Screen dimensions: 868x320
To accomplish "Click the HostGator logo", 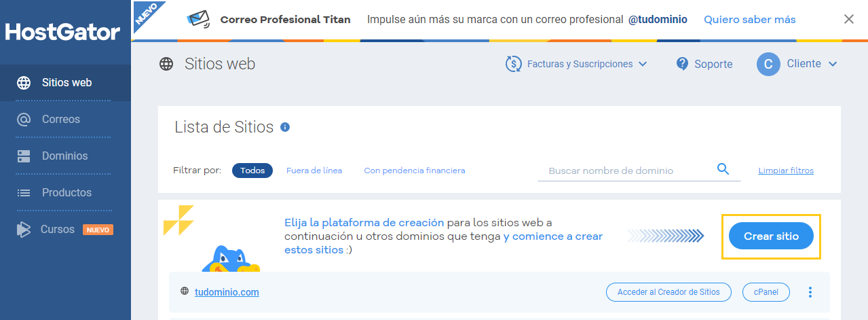I will [62, 31].
